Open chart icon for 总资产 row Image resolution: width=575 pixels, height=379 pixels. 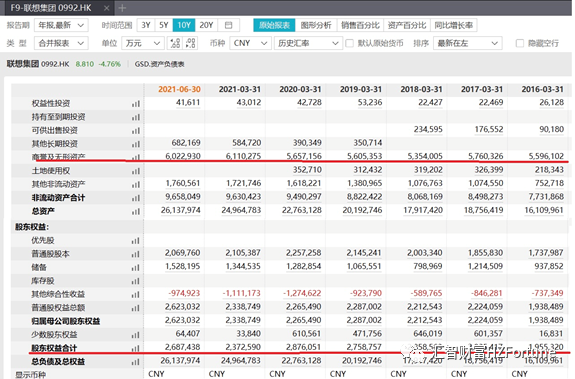click(x=136, y=211)
